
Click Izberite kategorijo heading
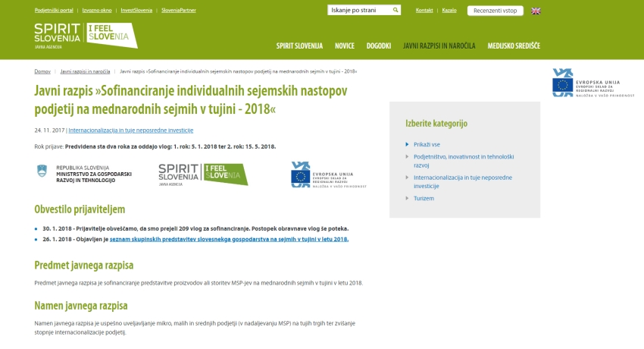point(436,124)
